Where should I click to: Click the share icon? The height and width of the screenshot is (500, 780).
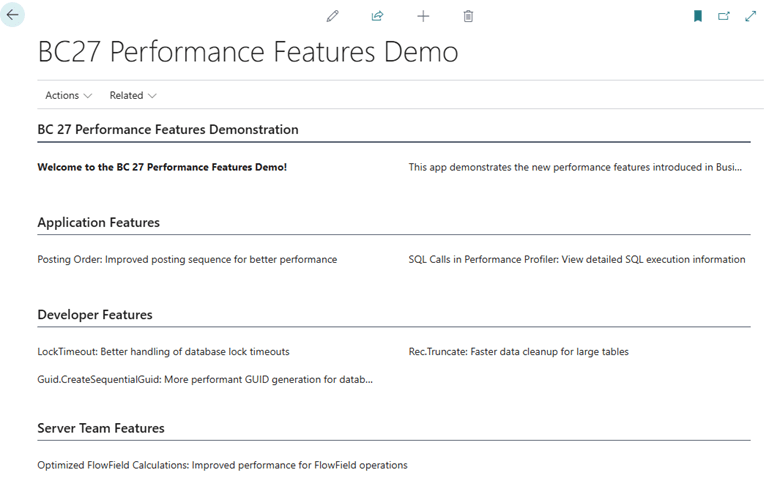tap(377, 16)
